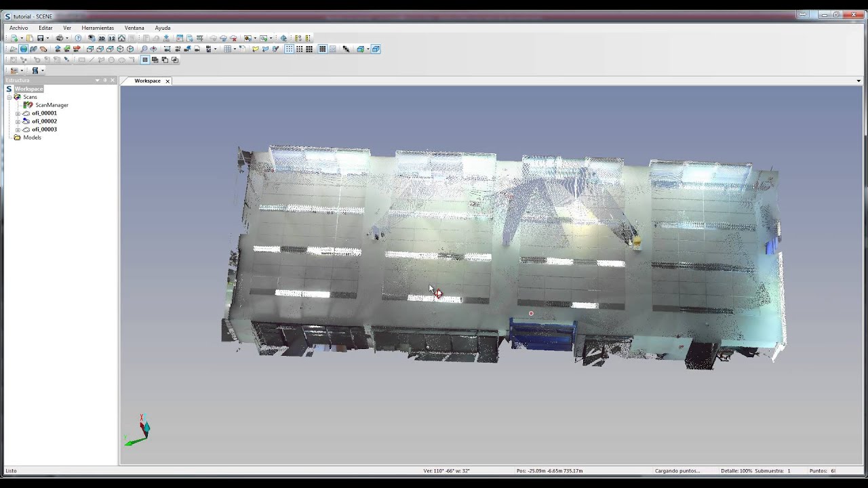Select the blue globe navigation mode icon
The image size is (868, 488).
tap(23, 49)
